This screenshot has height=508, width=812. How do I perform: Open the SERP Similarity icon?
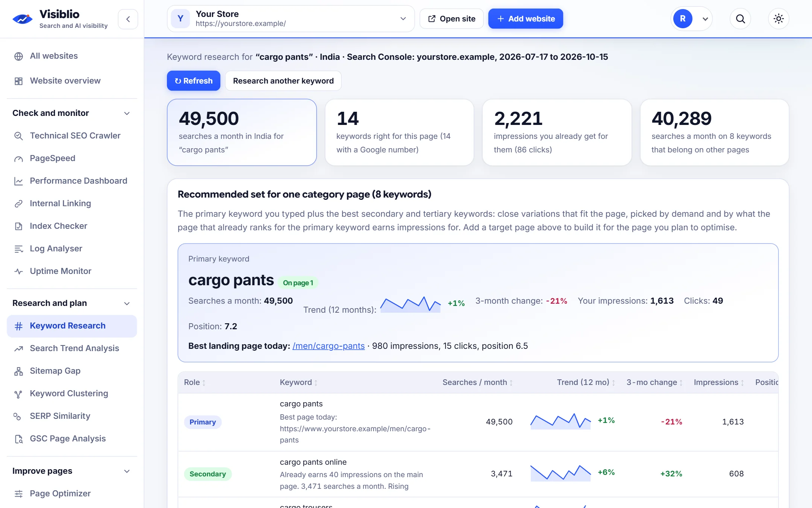17,416
